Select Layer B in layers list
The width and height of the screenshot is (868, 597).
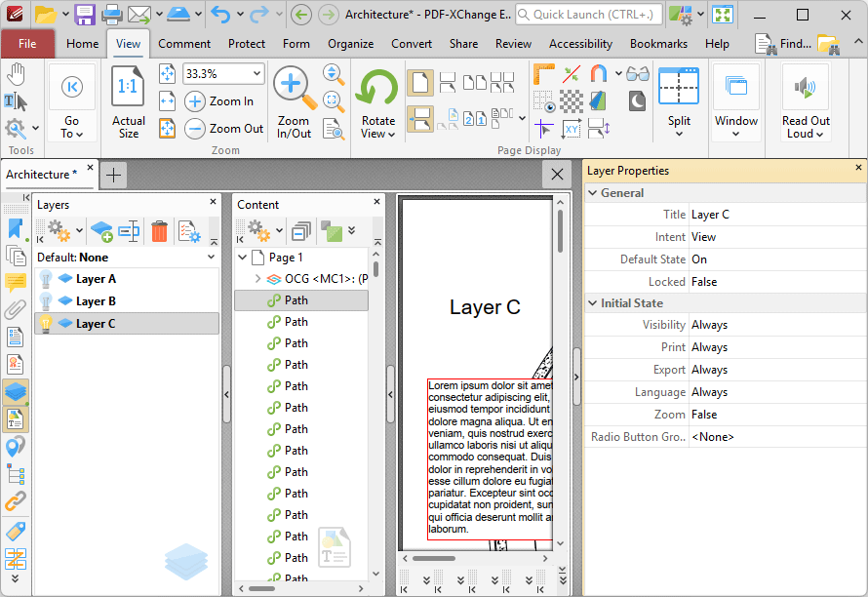pyautogui.click(x=126, y=301)
